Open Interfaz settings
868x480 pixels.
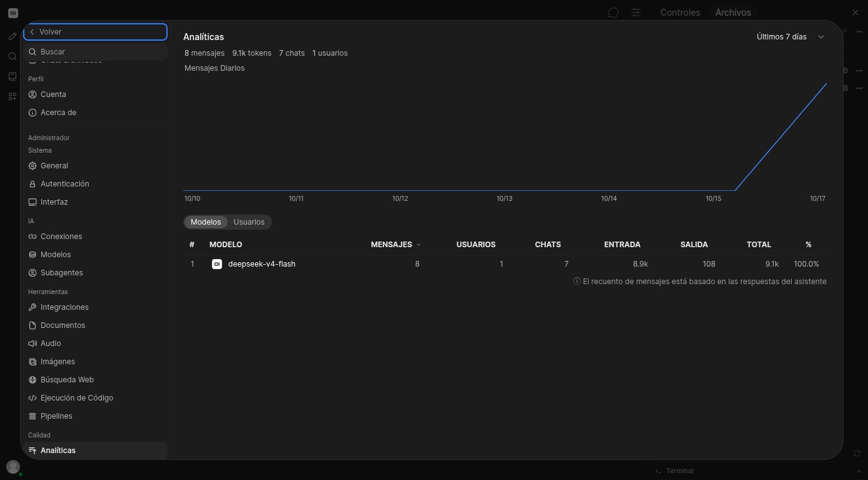click(95, 202)
